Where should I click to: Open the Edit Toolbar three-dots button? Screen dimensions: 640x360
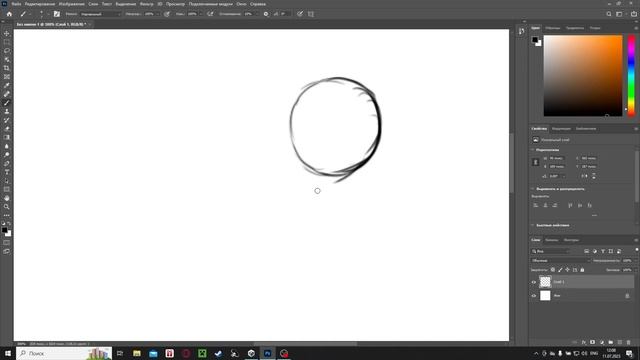pos(7,216)
